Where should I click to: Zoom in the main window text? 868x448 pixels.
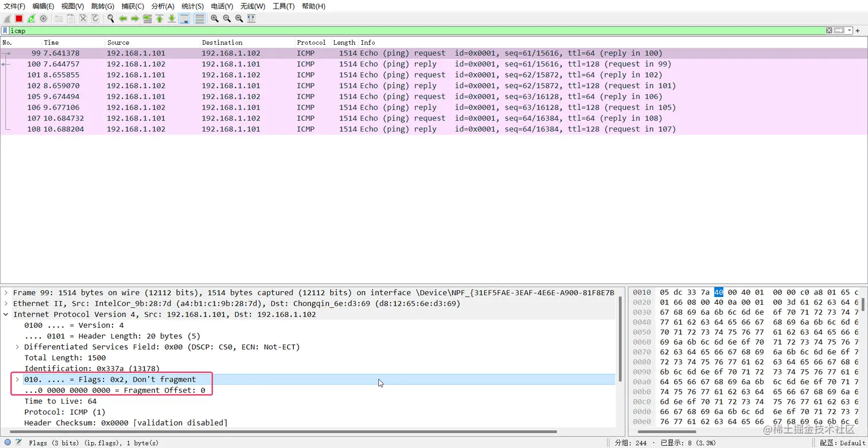click(x=214, y=18)
